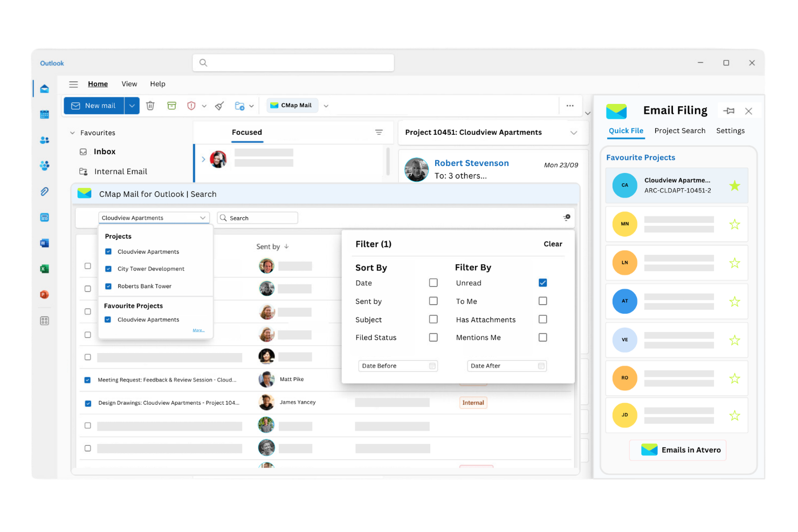Click the Delete trash icon
The height and width of the screenshot is (532, 798).
click(150, 106)
